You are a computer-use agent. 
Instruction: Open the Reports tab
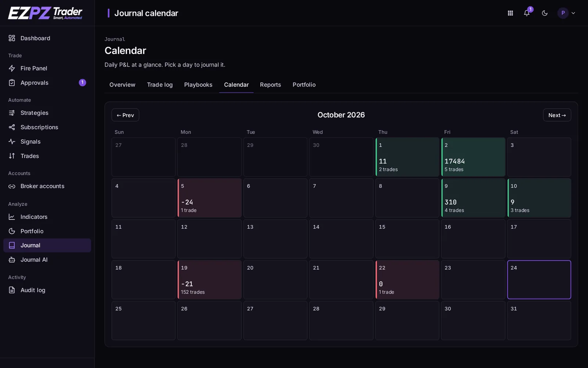click(270, 85)
